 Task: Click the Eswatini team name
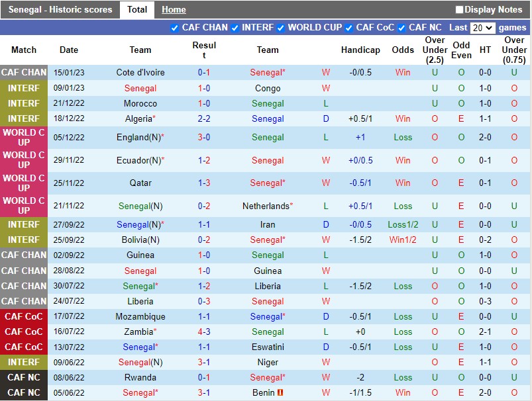pos(268,347)
